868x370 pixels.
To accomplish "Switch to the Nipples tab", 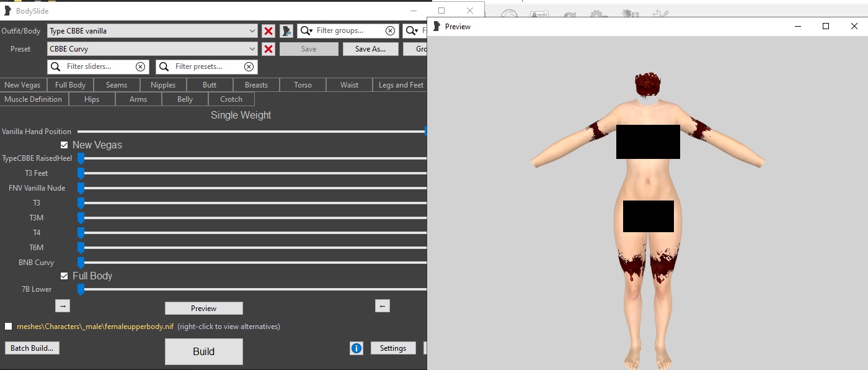I will [x=163, y=85].
